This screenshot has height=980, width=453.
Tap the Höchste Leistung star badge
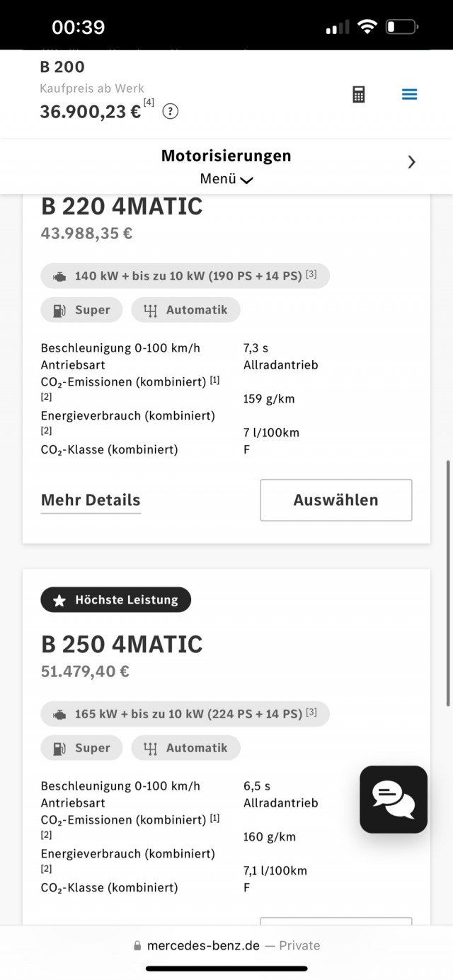116,600
